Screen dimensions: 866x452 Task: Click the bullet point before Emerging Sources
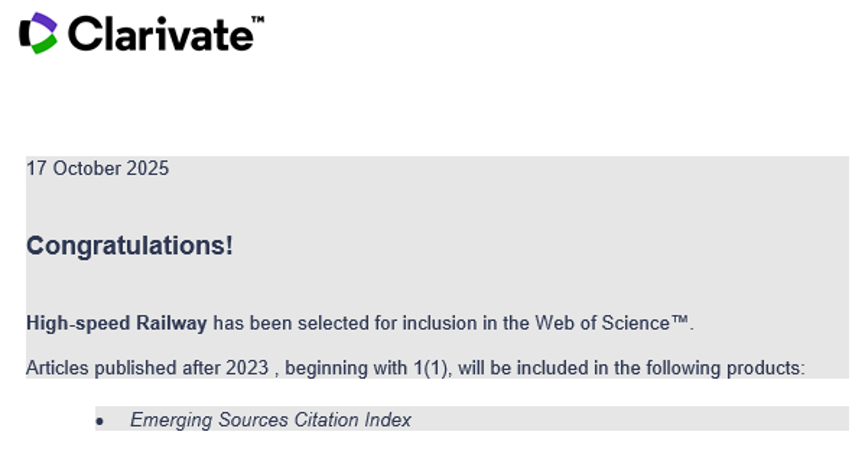[x=100, y=421]
